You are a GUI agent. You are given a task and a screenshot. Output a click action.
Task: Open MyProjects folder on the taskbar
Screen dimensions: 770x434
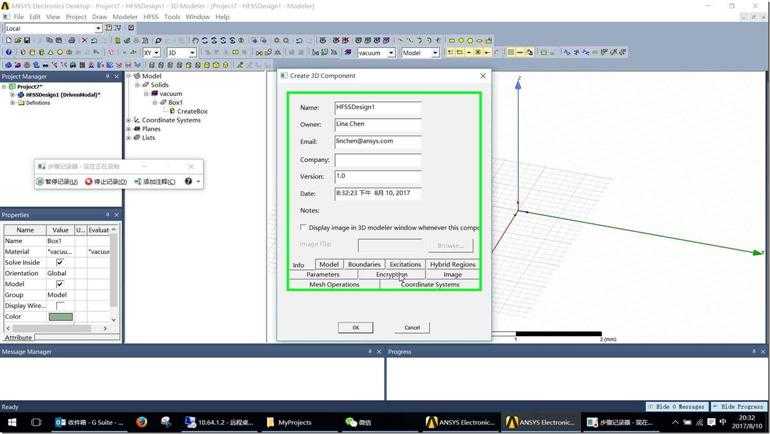point(289,422)
